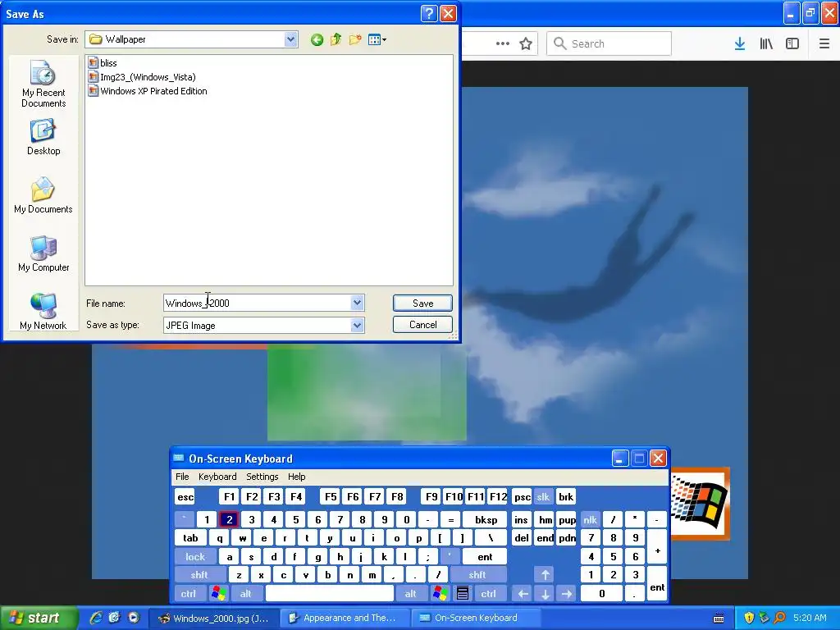
Task: Go up one folder level
Action: click(336, 39)
